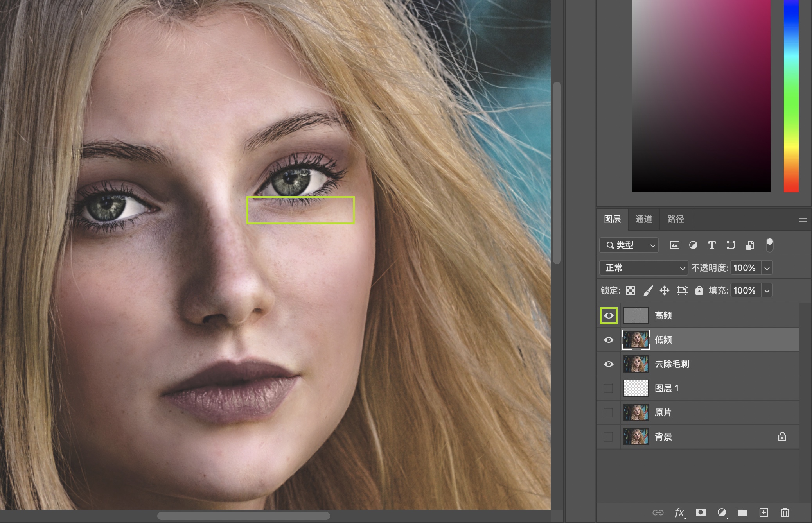Click the lock image pixels brush icon
Viewport: 812px width, 523px height.
pos(648,290)
